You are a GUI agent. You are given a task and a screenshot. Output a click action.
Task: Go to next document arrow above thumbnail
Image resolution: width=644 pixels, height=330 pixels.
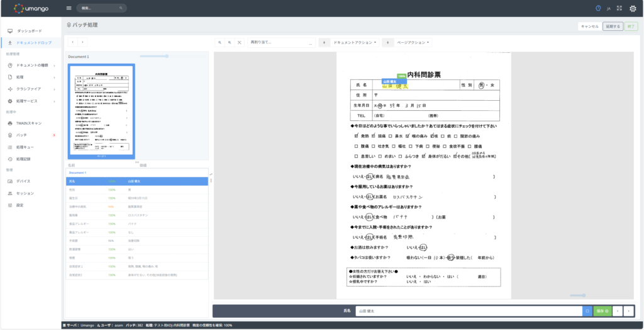(x=82, y=42)
